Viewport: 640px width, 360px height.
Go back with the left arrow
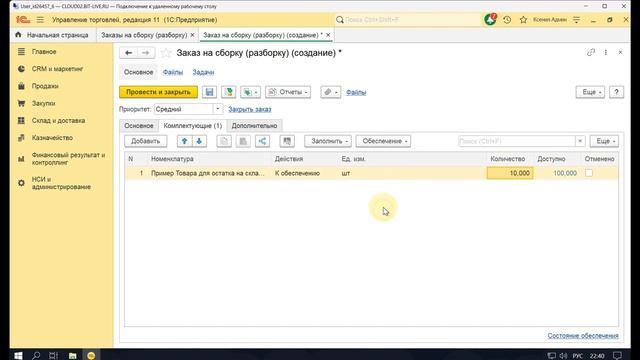tap(129, 53)
